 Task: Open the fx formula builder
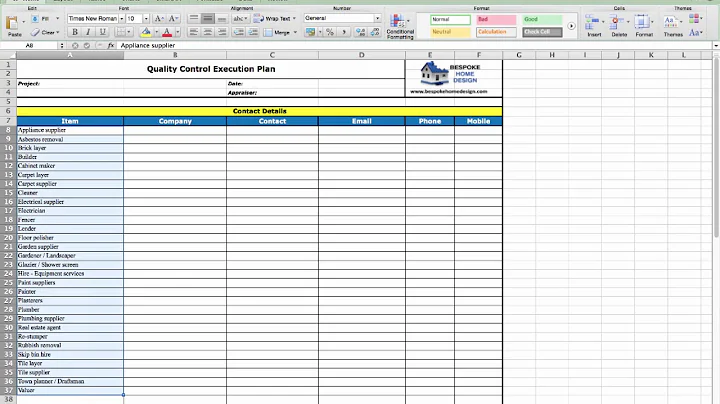pyautogui.click(x=111, y=45)
